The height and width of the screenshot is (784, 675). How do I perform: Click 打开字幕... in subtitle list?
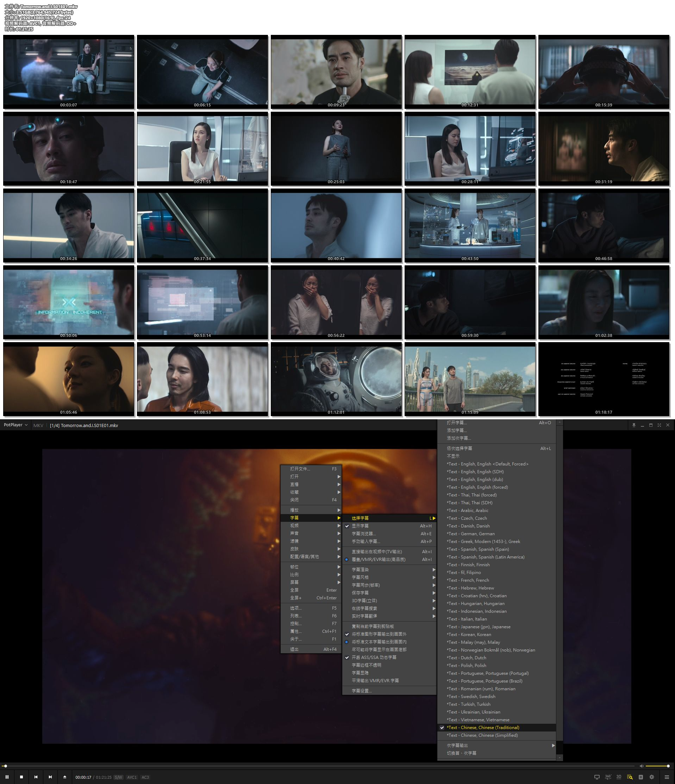coord(496,422)
